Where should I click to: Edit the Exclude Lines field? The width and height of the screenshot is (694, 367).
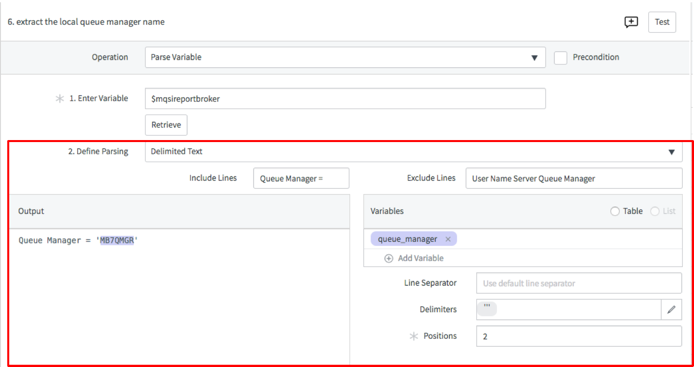click(574, 178)
